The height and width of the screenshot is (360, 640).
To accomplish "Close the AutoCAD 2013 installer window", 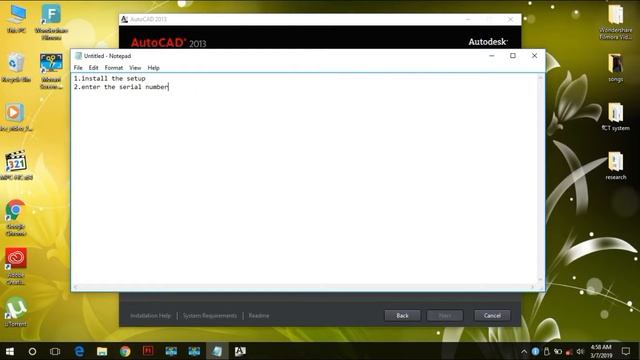I will click(x=510, y=19).
